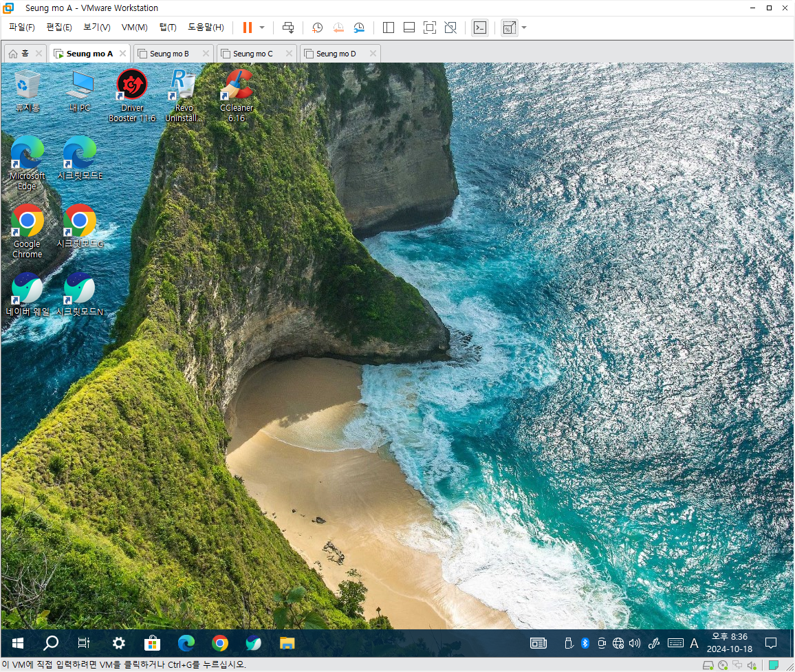795x672 pixels.
Task: Take a snapshot of this virtual machine
Action: (x=318, y=28)
